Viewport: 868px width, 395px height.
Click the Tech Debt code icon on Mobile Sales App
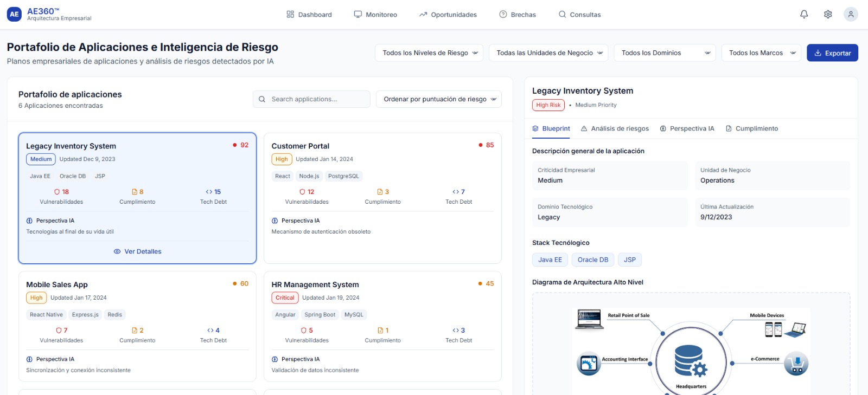[x=210, y=331]
